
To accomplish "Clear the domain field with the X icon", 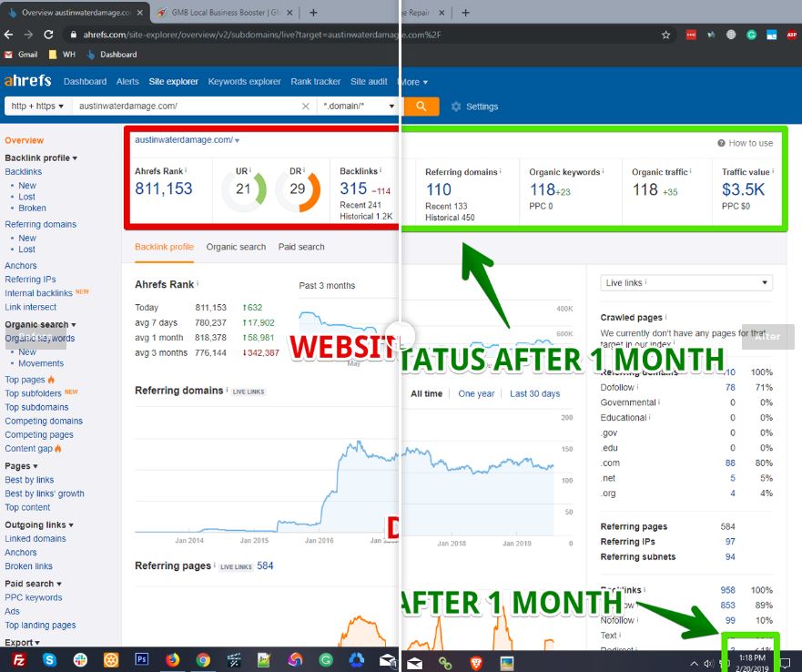I will [x=305, y=106].
